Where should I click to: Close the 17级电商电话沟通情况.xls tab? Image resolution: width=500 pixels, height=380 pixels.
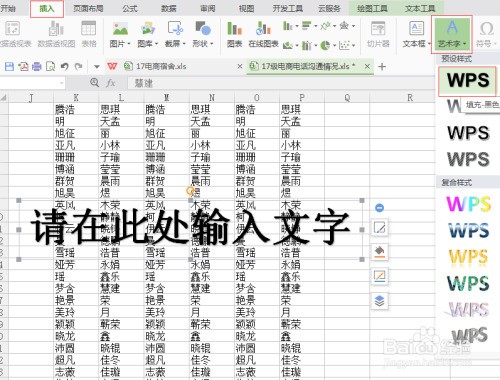click(367, 66)
